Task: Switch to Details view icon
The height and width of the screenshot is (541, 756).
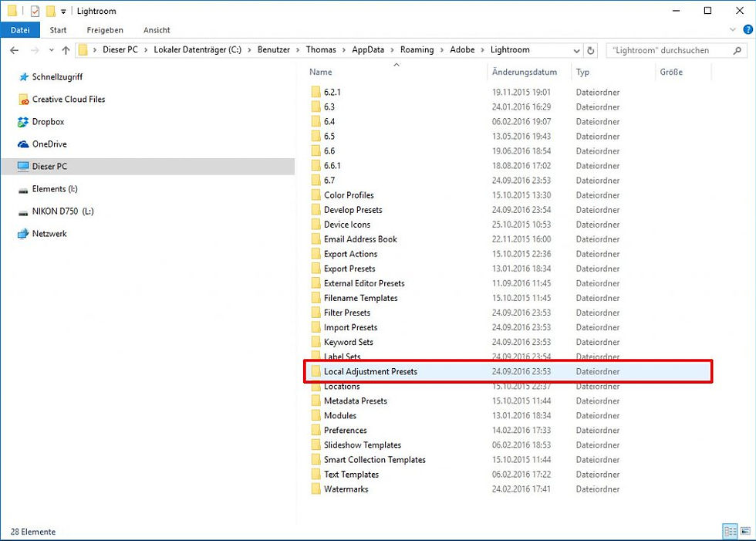Action: [731, 532]
